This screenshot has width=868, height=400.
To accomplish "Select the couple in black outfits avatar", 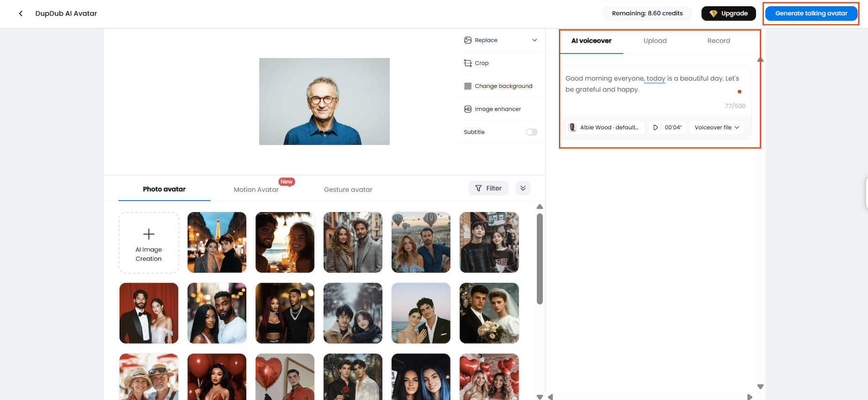I will click(x=285, y=313).
